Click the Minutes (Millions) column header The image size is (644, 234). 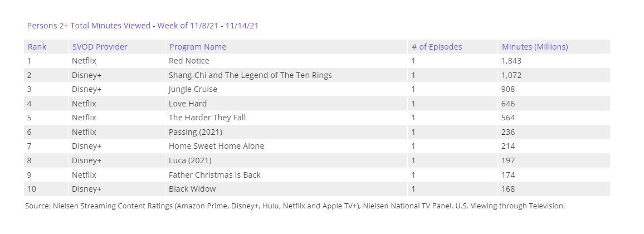(534, 47)
